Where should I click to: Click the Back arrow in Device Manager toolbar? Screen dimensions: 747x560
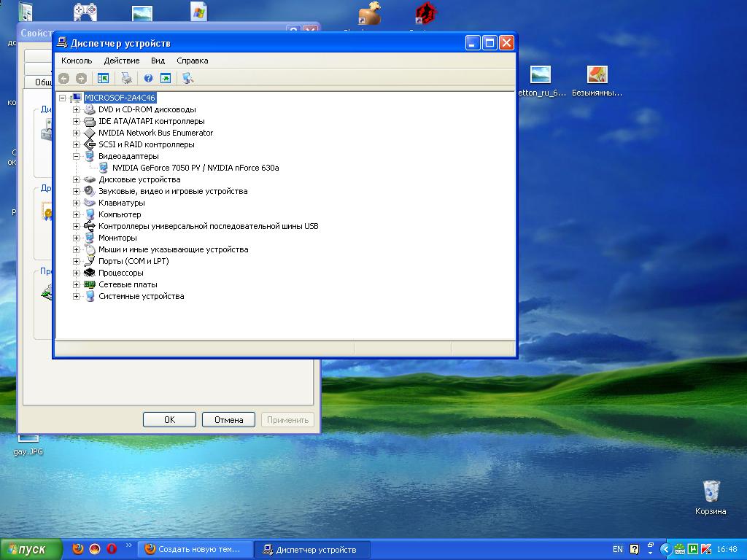coord(64,78)
